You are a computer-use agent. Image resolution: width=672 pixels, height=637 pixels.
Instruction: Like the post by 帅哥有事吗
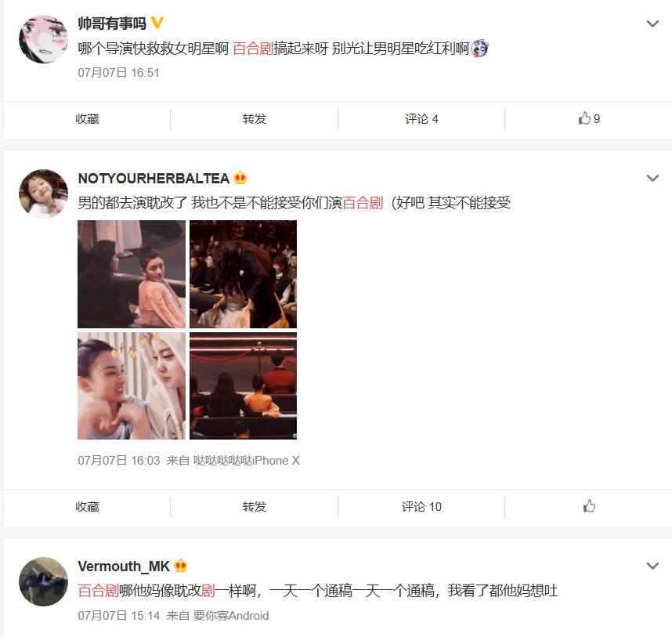click(x=589, y=118)
